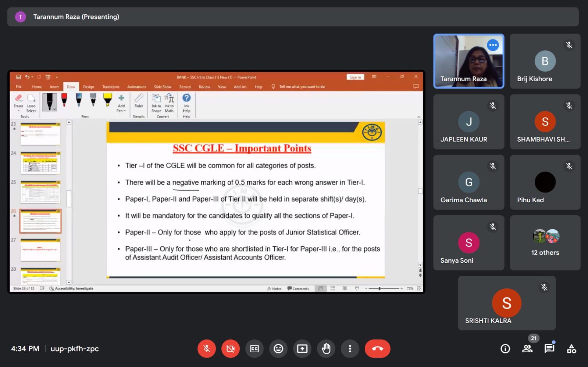Image resolution: width=588 pixels, height=367 pixels.
Task: Open the in-call chat messages panel
Action: [549, 349]
